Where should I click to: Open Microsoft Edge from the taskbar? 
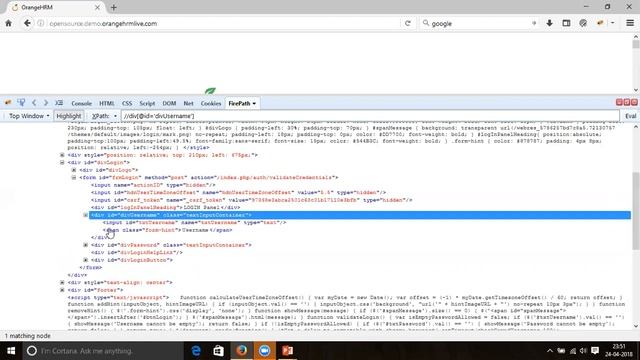196,351
